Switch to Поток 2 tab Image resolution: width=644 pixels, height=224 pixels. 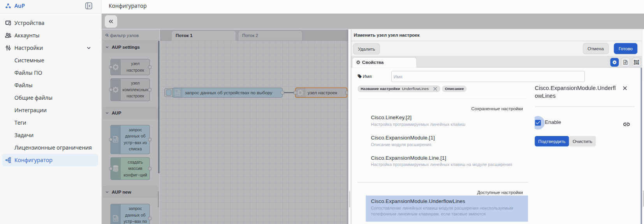pyautogui.click(x=270, y=35)
